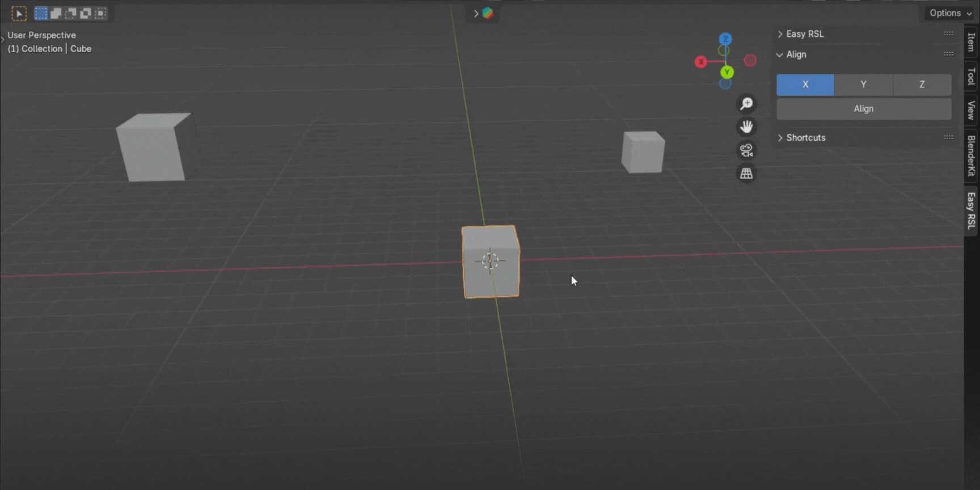The image size is (980, 490).
Task: Open the Options dropdown
Action: click(x=950, y=13)
